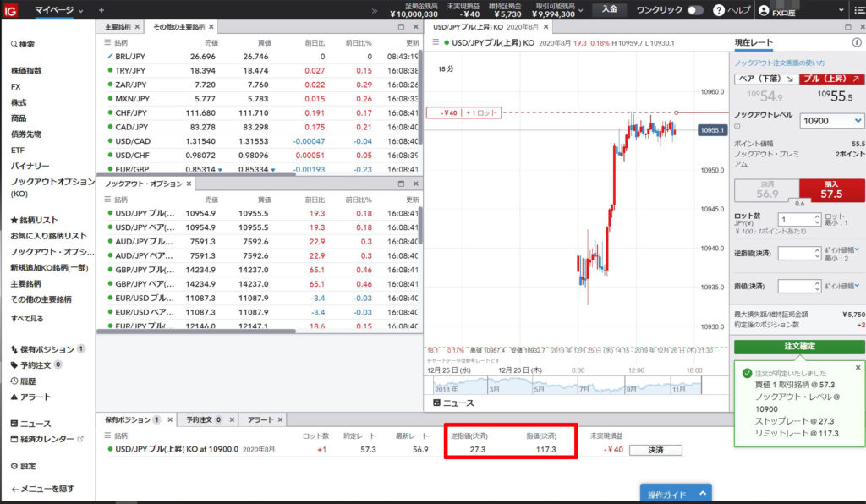Click the IG logo icon
Screen dimensions: 866x504
10,10
